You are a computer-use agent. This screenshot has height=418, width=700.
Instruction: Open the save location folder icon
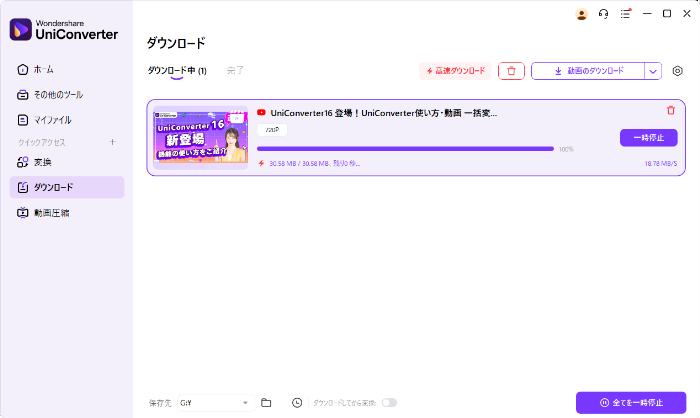click(x=266, y=403)
